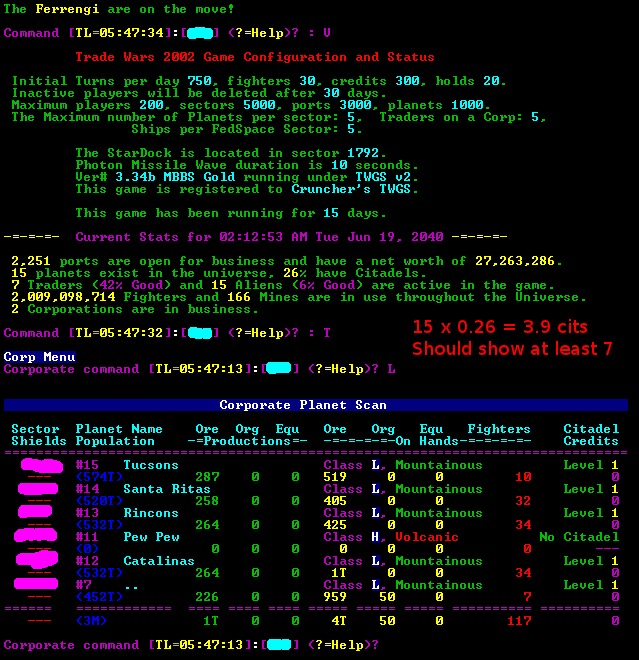Viewport: 639px width, 660px height.
Task: Click the Trade Wars 2002 Game Configuration title
Action: [x=255, y=57]
